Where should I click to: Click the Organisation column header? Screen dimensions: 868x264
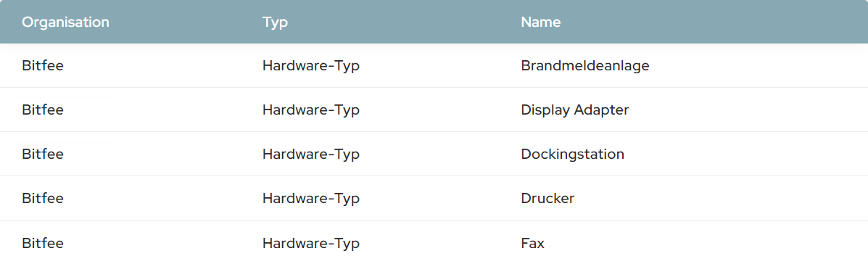pos(65,22)
